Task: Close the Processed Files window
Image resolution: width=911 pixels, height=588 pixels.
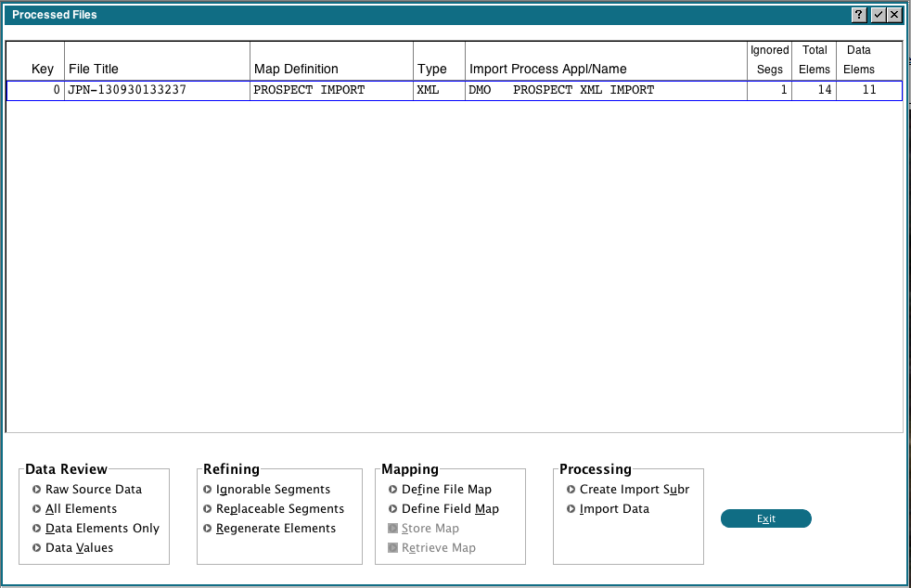Action: point(894,15)
